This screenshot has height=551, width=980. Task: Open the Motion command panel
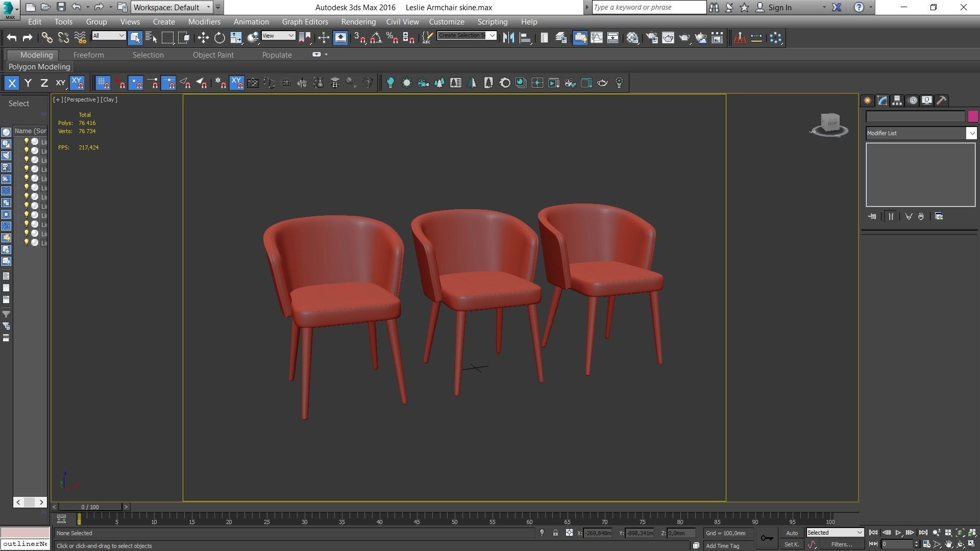coord(913,101)
